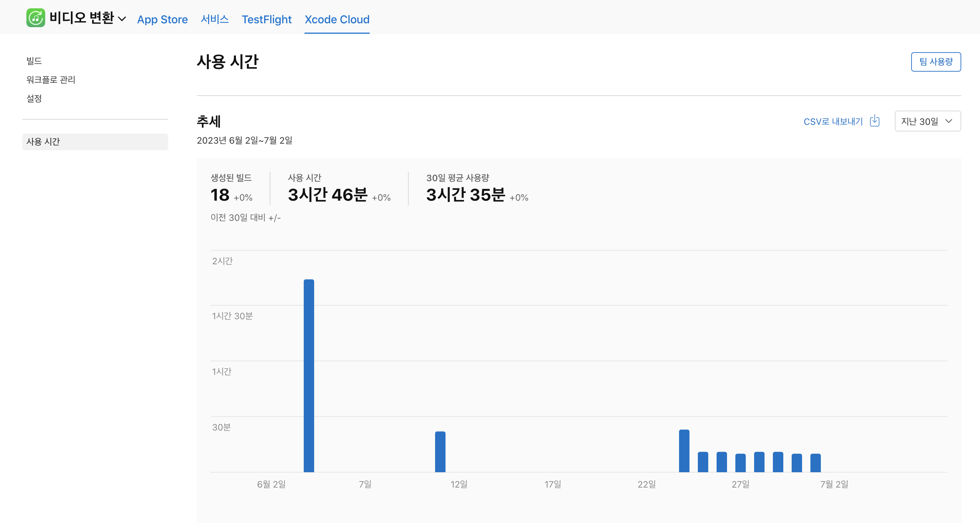This screenshot has width=980, height=523.
Task: Click the 30일 평균 사용량 statistic
Action: point(465,194)
